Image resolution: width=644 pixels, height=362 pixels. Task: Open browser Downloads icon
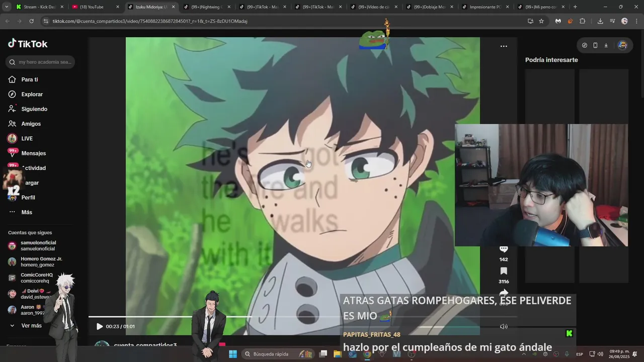tap(600, 21)
